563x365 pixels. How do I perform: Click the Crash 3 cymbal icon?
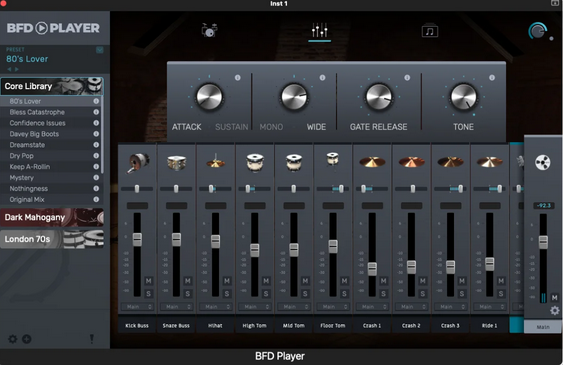coord(451,162)
